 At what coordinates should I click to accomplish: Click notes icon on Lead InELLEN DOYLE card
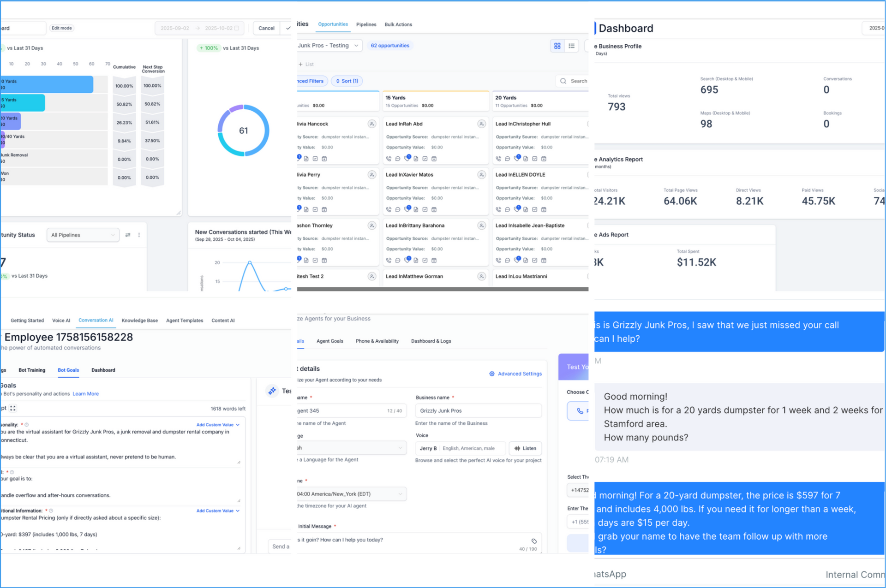(x=526, y=209)
